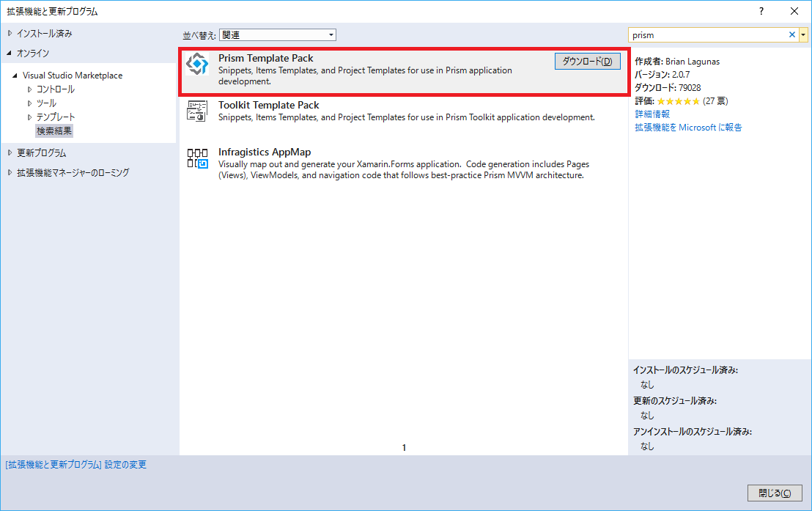Select the 更新プログラム category
The height and width of the screenshot is (511, 812).
[x=42, y=153]
